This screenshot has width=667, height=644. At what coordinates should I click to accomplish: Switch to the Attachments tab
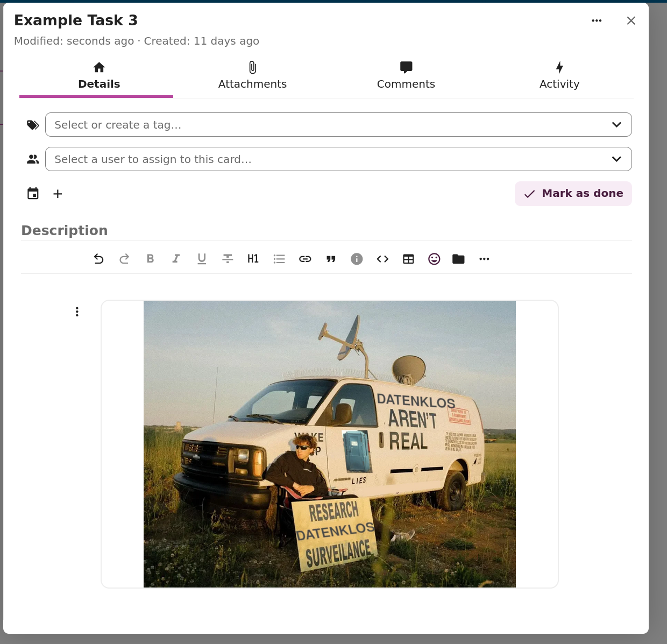[x=252, y=76]
